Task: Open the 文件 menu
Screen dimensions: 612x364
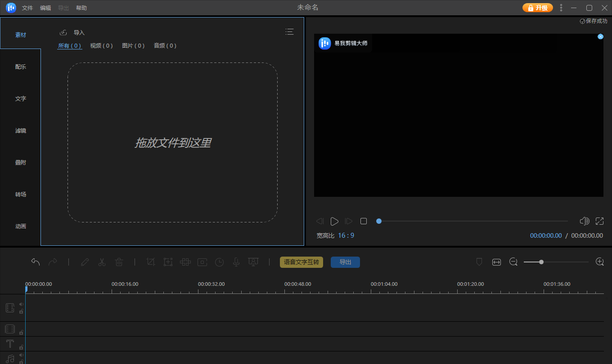Action: [x=27, y=8]
